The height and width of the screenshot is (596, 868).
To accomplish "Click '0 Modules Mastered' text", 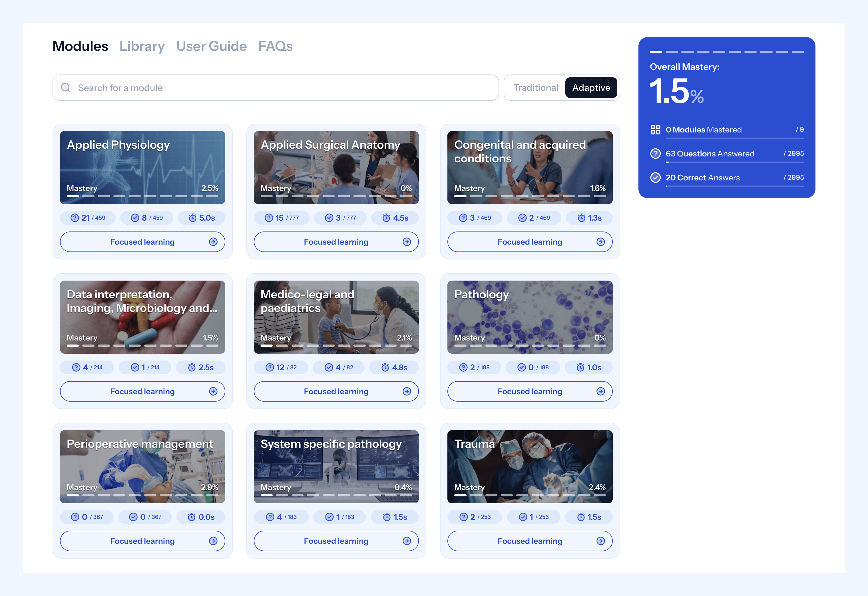I will [703, 130].
